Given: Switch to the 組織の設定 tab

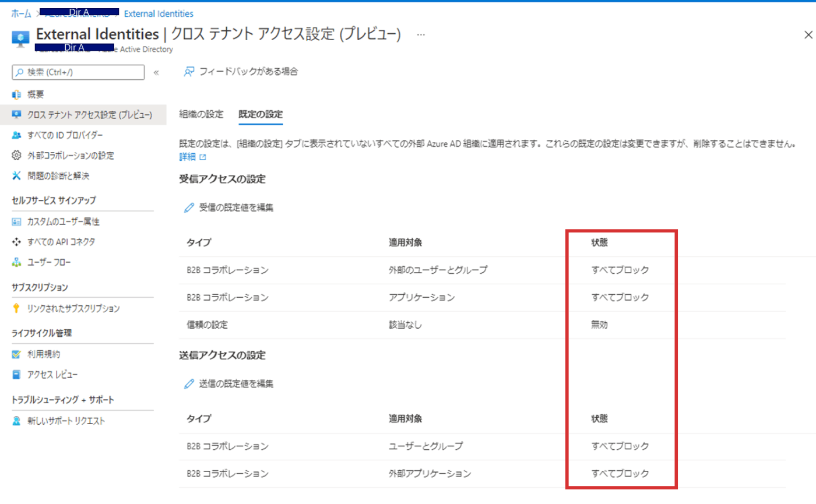Looking at the screenshot, I should coord(201,114).
